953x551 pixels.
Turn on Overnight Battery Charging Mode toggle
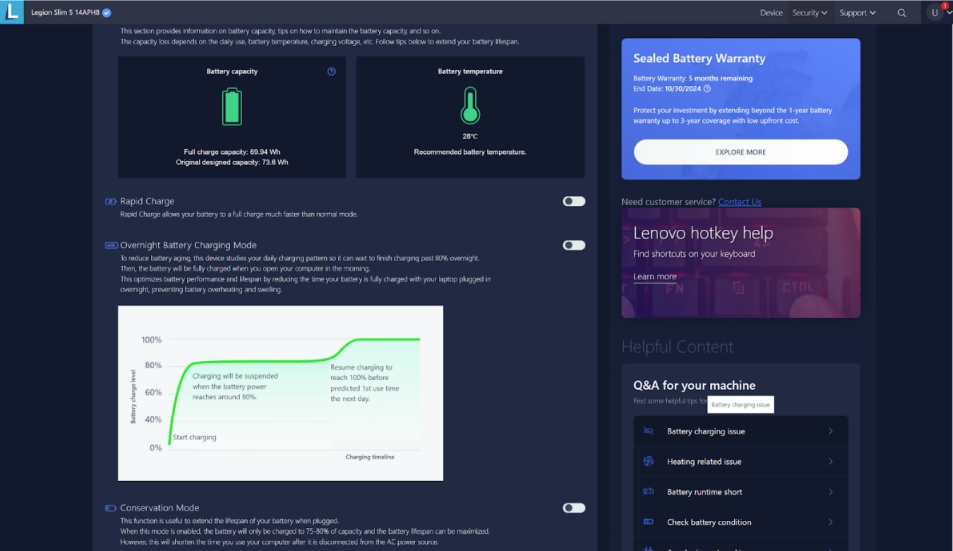pyautogui.click(x=574, y=245)
